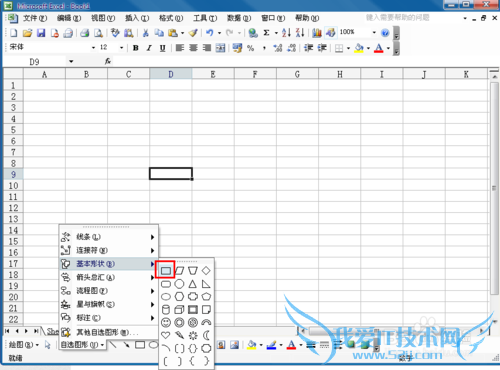Viewport: 500px width, 370px height.
Task: Expand the Undo history arrow
Action: [x=219, y=33]
